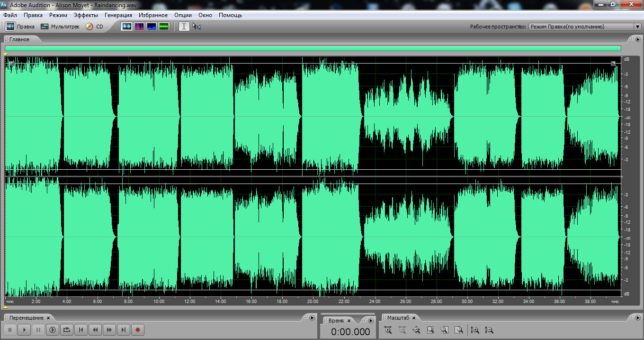Viewport: 644px width, 340px height.
Task: Toggle the Loop playback button
Action: point(67,330)
